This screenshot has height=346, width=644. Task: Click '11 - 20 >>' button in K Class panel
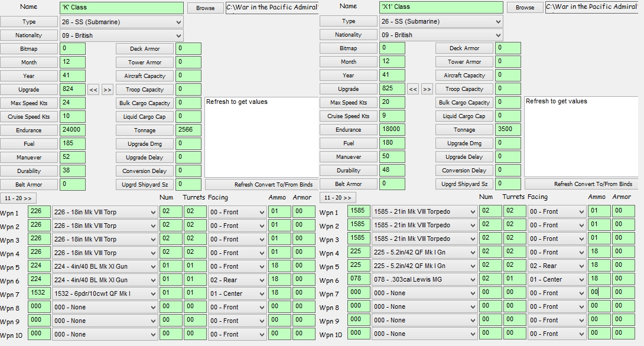pyautogui.click(x=18, y=198)
